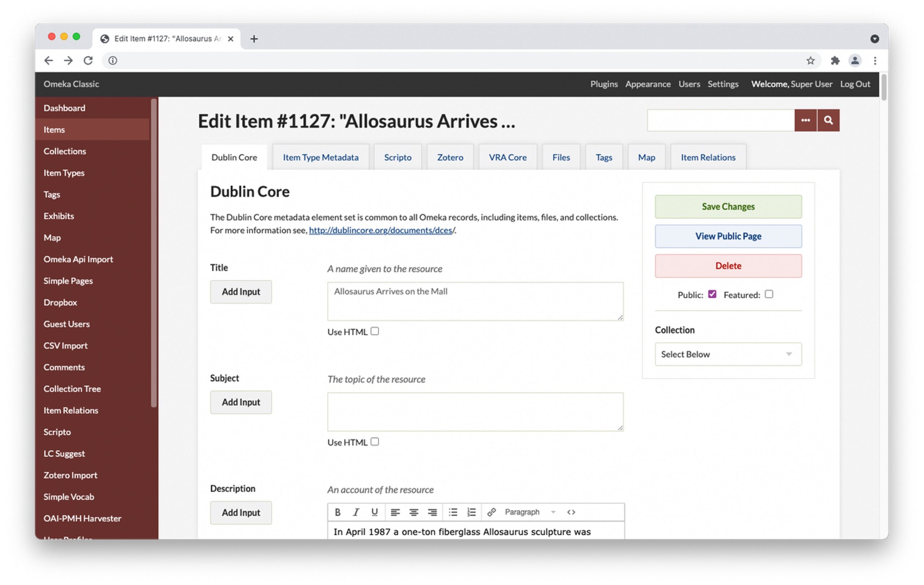The width and height of the screenshot is (924, 585).
Task: Open the Collection Select Below dropdown
Action: pos(728,354)
